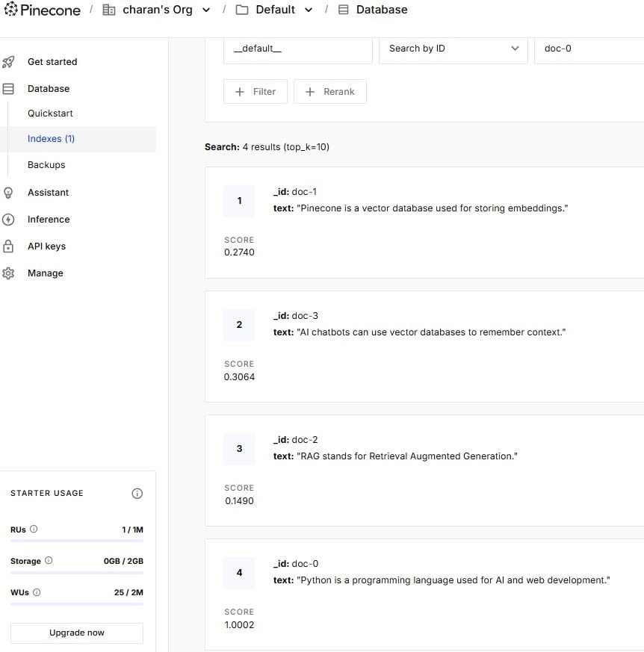Viewport: 644px width, 652px height.
Task: Click the Upgrade now button
Action: (76, 633)
